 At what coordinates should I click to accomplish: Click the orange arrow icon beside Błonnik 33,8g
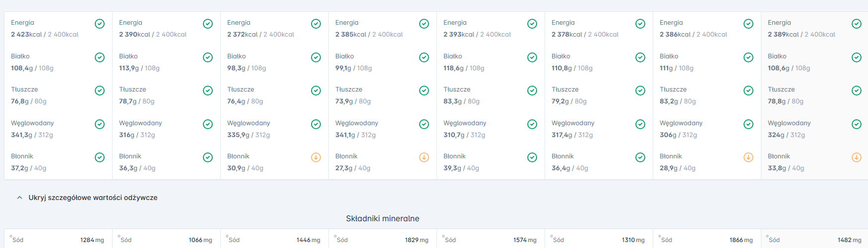(857, 157)
